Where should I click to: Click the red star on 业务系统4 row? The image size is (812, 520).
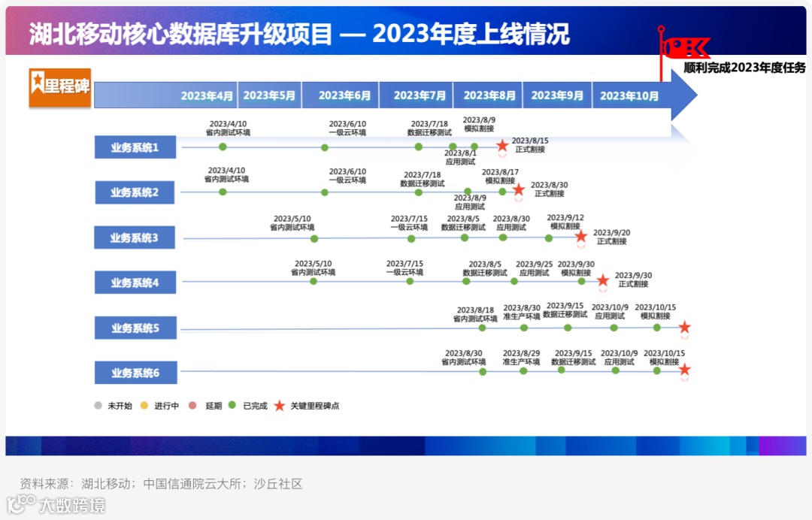tap(603, 280)
